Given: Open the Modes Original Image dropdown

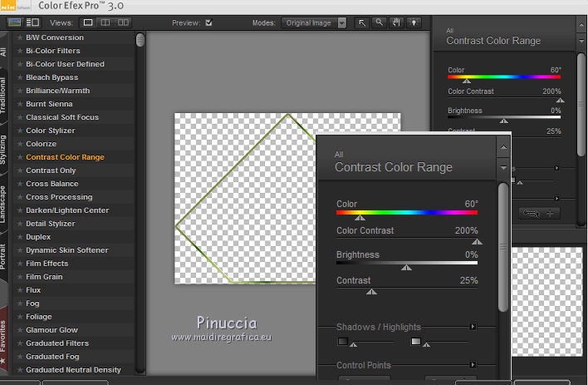Looking at the screenshot, I should coord(314,23).
